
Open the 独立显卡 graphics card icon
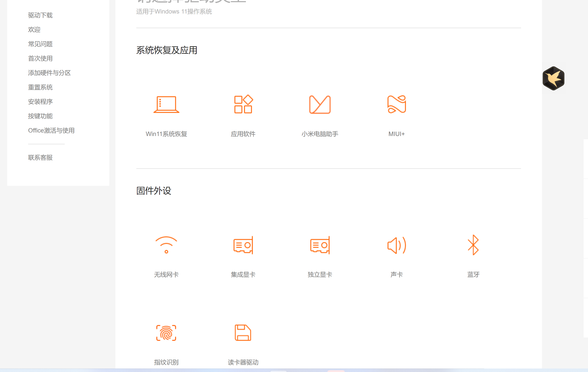(x=320, y=245)
